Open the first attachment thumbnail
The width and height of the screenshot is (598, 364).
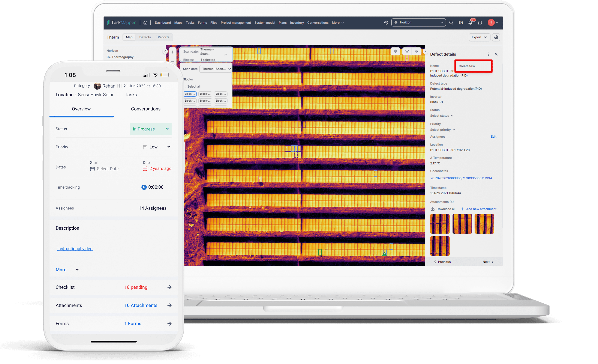(x=440, y=223)
